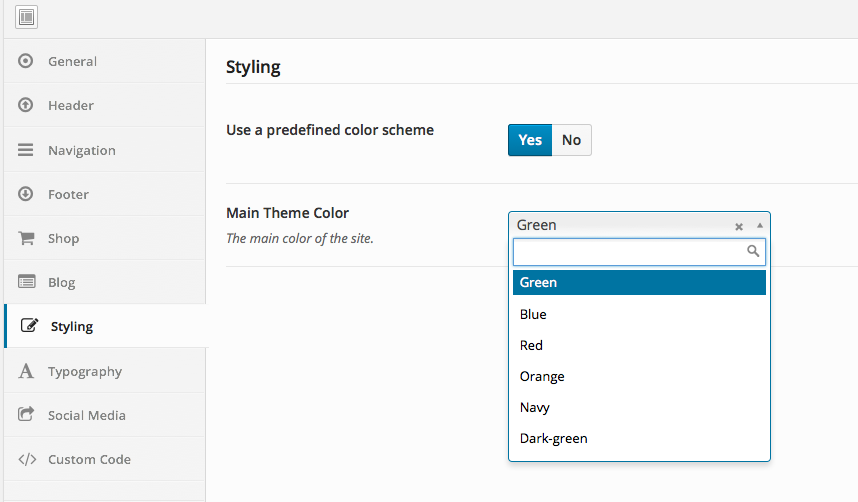Viewport: 858px width, 502px height.
Task: Switch predefined color scheme to No
Action: point(571,140)
